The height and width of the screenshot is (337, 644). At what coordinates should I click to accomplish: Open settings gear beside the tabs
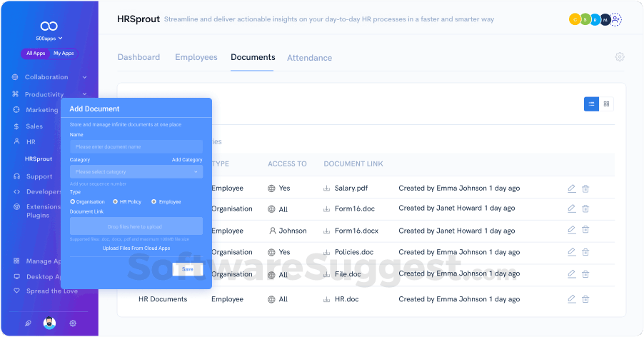coord(620,57)
